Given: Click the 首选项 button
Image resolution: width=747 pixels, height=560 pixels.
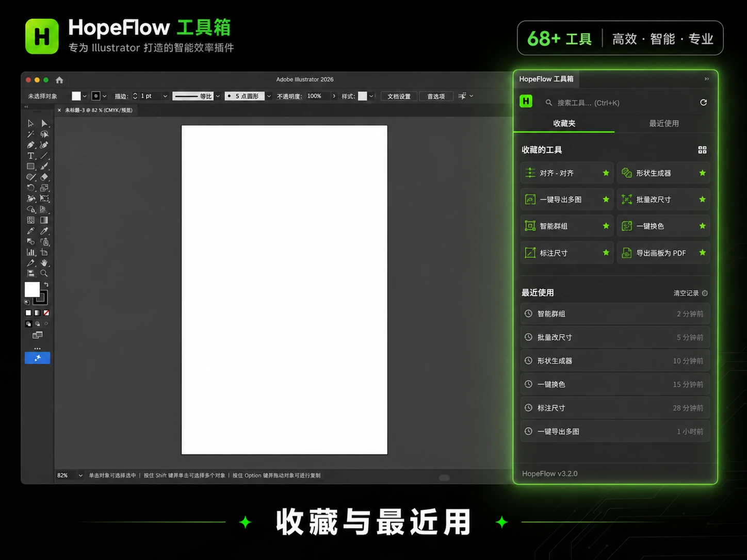Looking at the screenshot, I should (x=436, y=96).
